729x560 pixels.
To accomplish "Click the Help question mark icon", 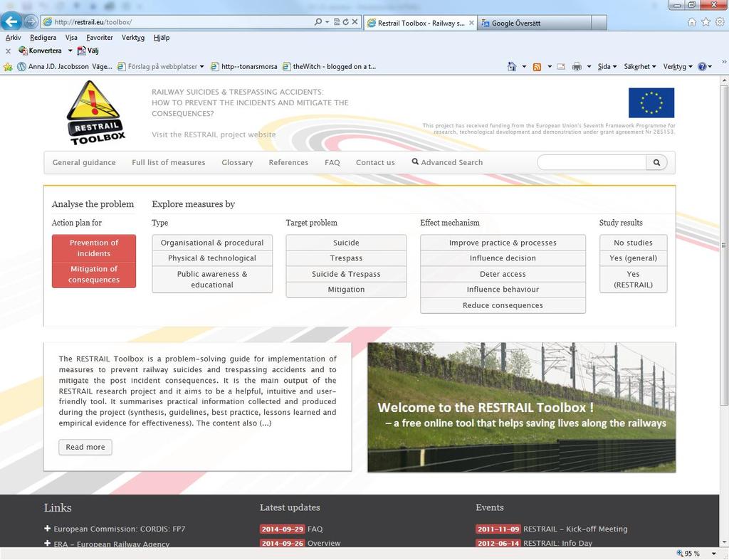I will tap(702, 67).
